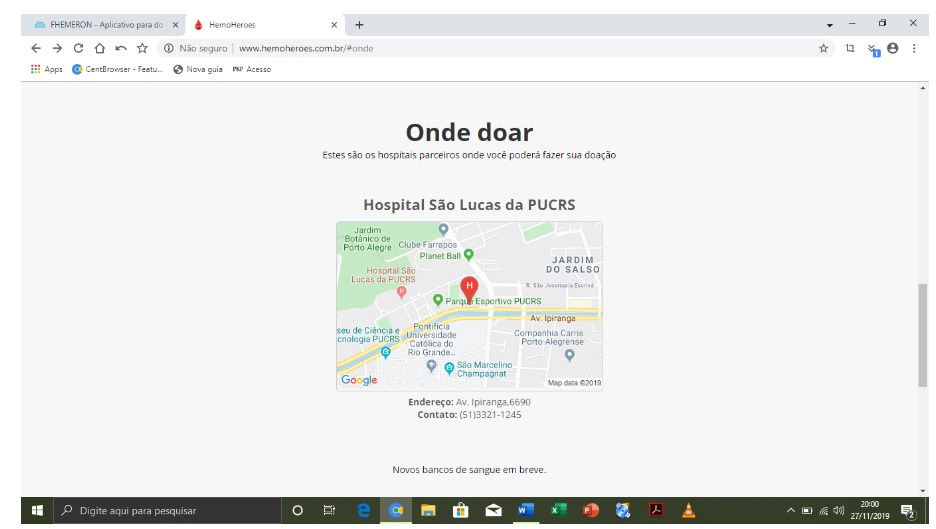Screen dimensions: 936x529
Task: Go back to the previous page
Action: (36, 48)
